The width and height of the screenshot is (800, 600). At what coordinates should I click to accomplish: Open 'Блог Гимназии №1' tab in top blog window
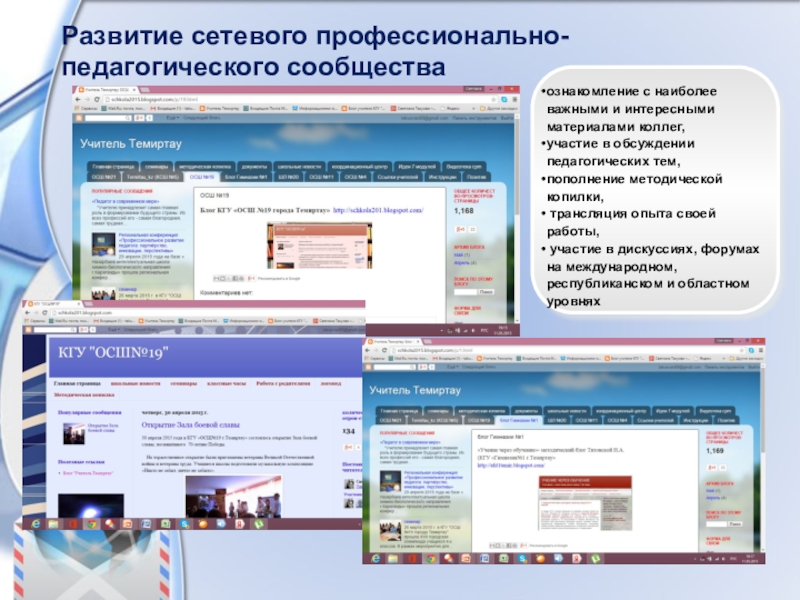pos(246,177)
